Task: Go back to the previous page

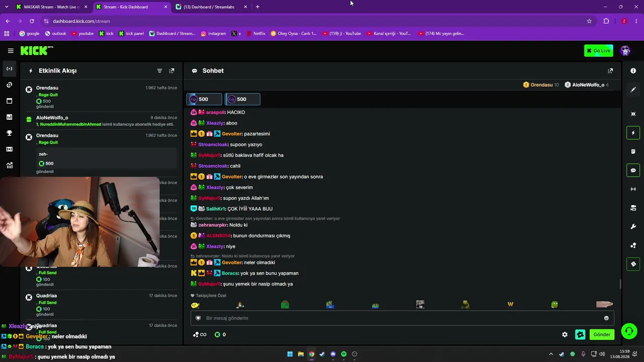Action: [8, 21]
